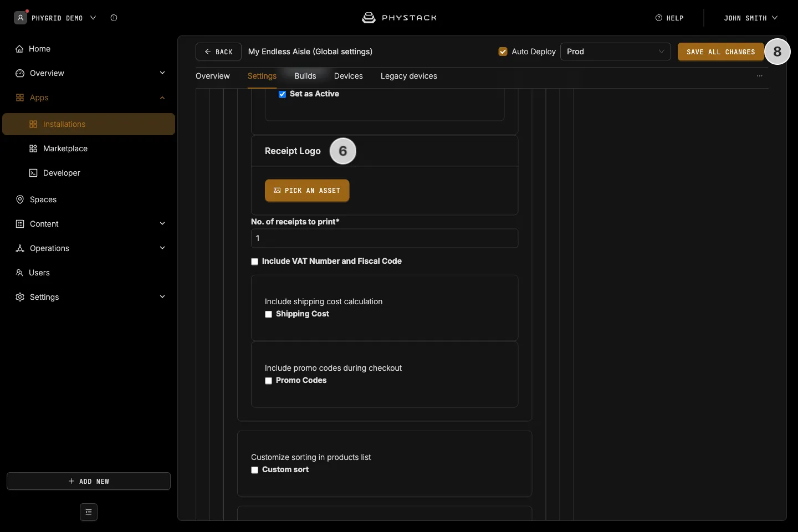Viewport: 798px width, 532px height.
Task: Click the Apps grid icon
Action: pyautogui.click(x=20, y=98)
